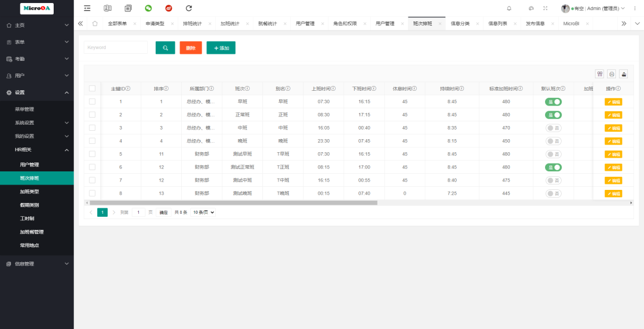Viewport: 644px width, 329px height.
Task: Expand the 表单 sidebar menu
Action: click(x=37, y=42)
